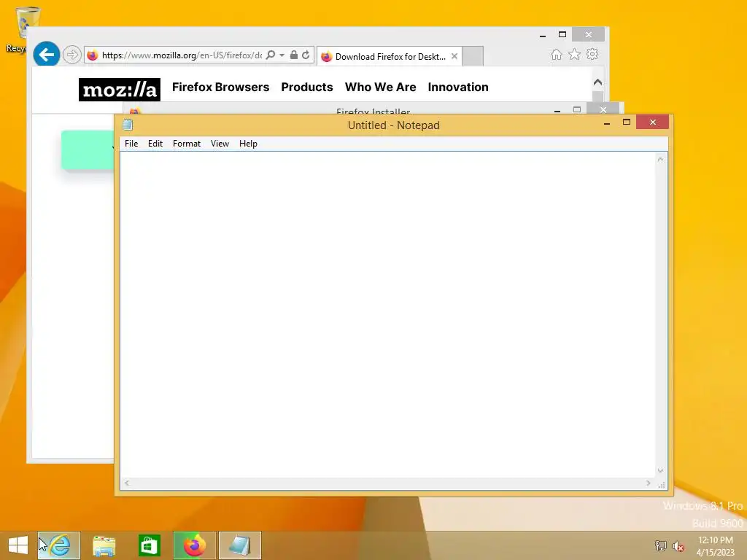This screenshot has height=560, width=747.
Task: Close the Download Firefox tab
Action: [x=454, y=56]
